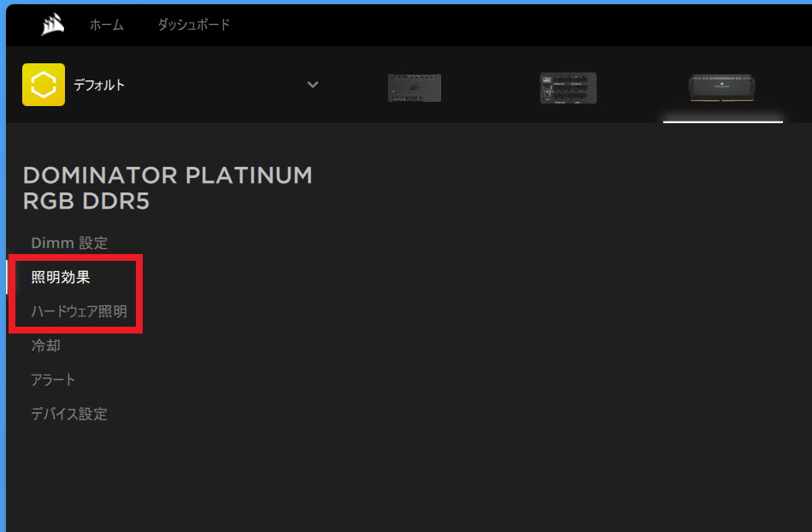
Task: Click the Corsair sails logo icon
Action: click(x=52, y=24)
